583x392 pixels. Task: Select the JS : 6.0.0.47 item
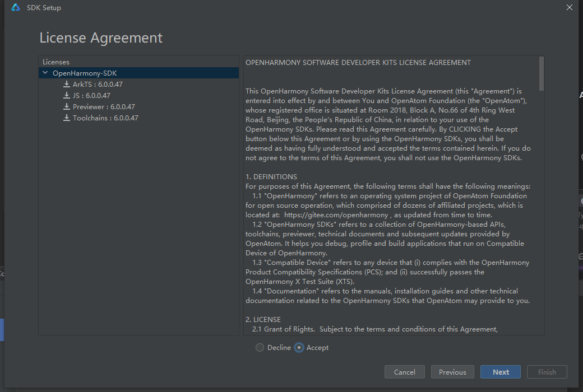click(91, 96)
